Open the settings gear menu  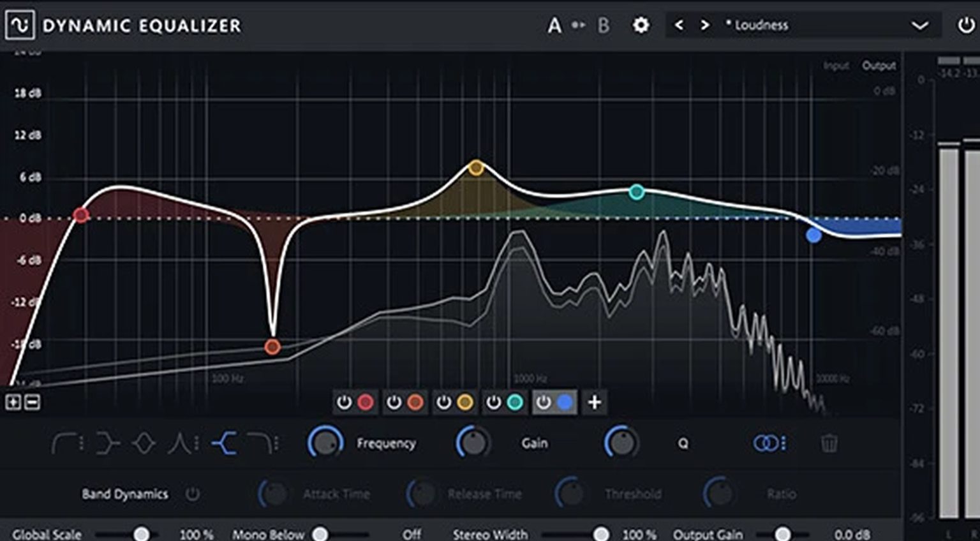[640, 25]
